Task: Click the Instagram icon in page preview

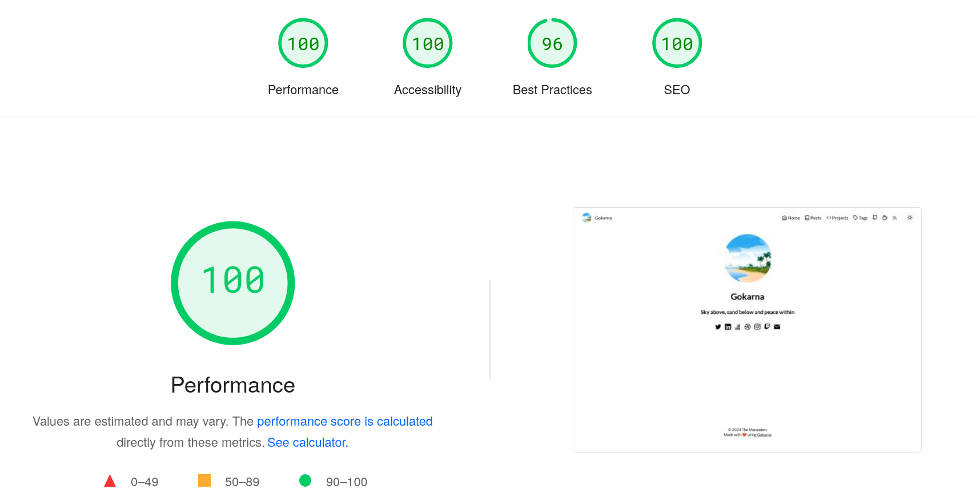Action: 757,327
